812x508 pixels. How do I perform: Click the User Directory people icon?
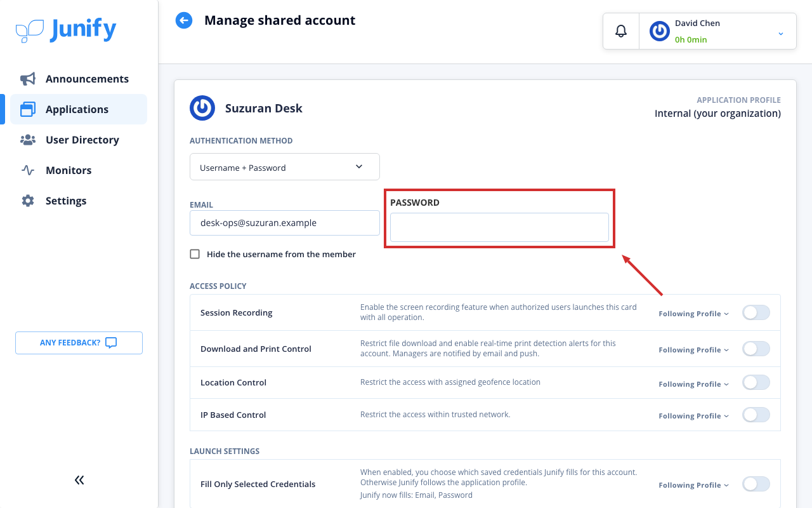[x=28, y=140]
